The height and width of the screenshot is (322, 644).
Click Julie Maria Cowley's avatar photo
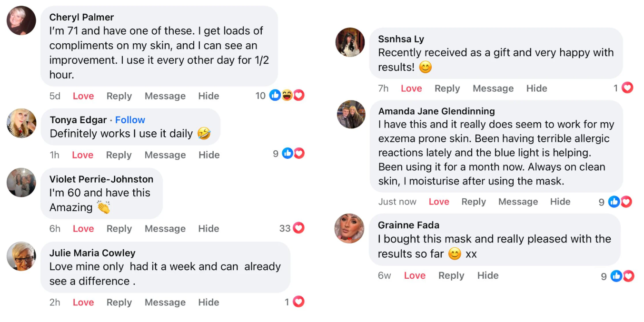[21, 256]
